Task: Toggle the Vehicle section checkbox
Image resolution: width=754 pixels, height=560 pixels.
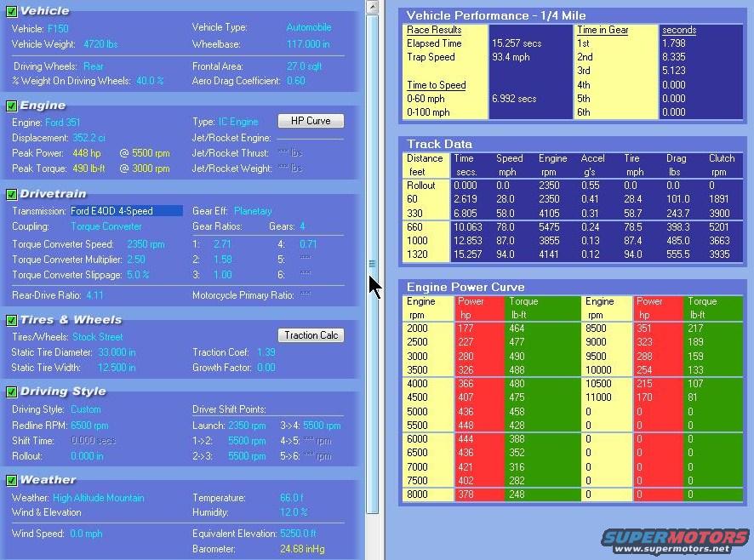Action: coord(11,11)
